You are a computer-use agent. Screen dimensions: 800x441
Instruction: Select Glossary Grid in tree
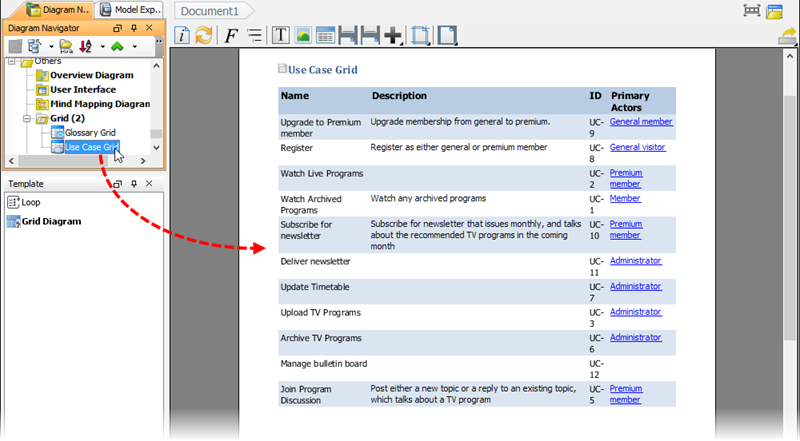90,133
